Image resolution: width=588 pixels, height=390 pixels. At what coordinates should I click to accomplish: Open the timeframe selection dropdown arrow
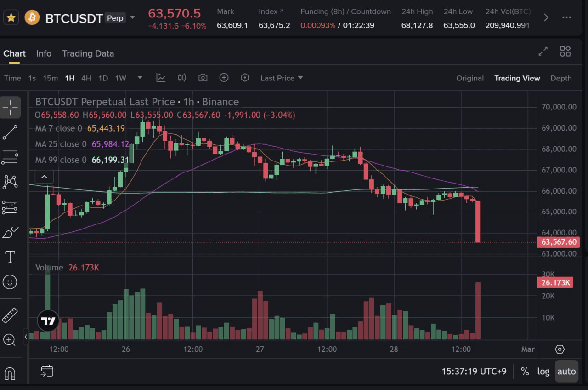point(140,78)
